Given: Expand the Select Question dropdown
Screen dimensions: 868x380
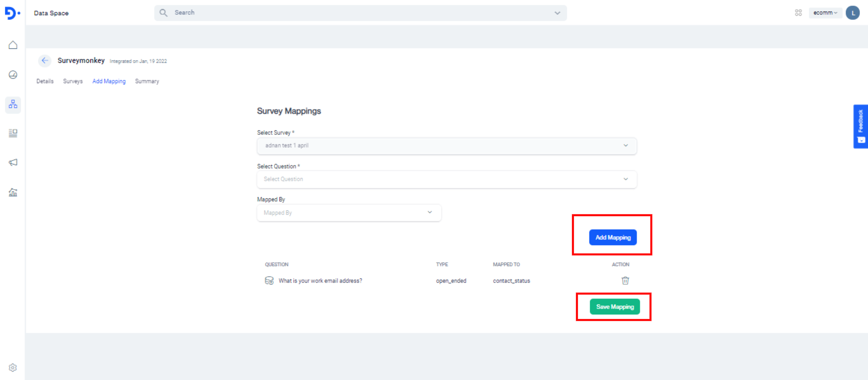Looking at the screenshot, I should [446, 179].
